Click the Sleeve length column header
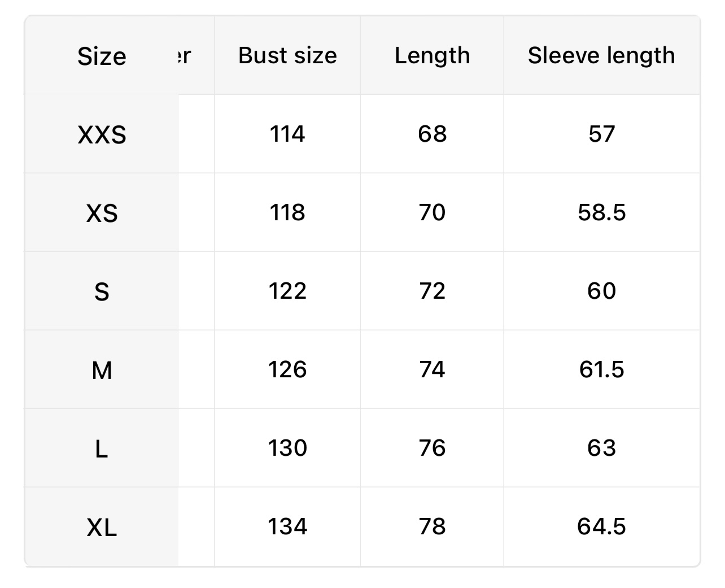The image size is (725, 588). [601, 55]
